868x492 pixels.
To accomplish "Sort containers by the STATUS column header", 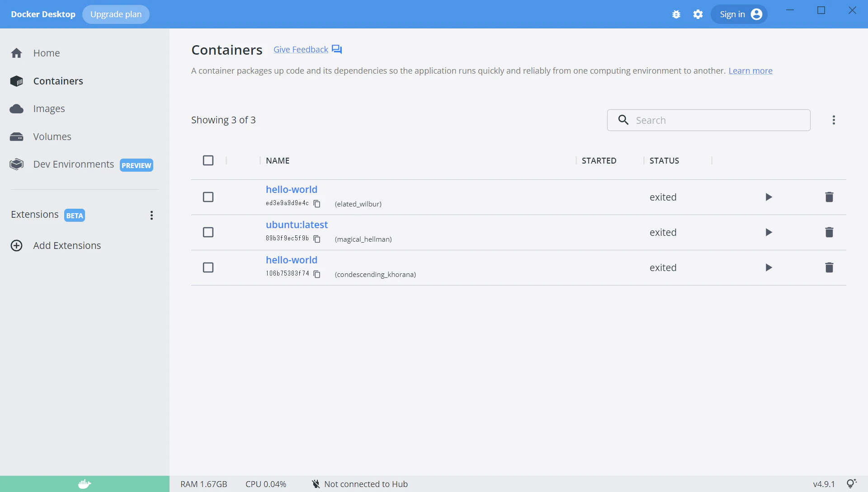I will 664,160.
